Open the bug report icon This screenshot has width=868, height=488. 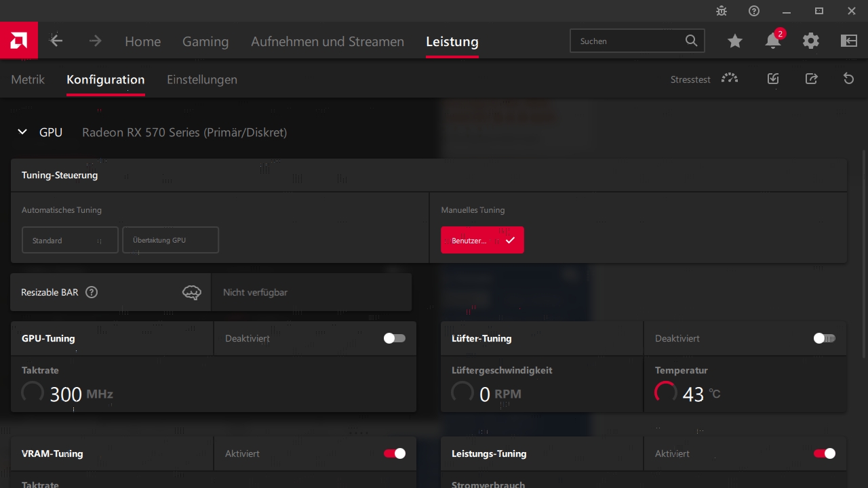[722, 11]
